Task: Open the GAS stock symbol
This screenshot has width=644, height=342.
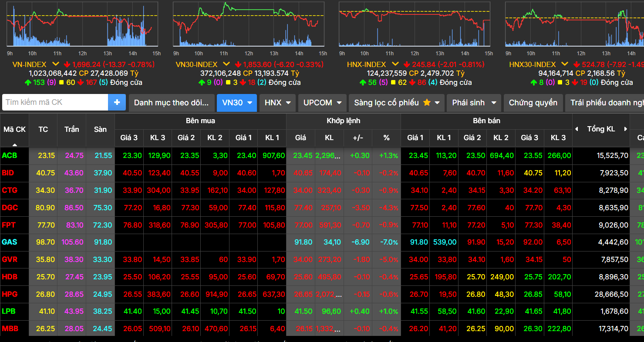Action: [x=10, y=242]
